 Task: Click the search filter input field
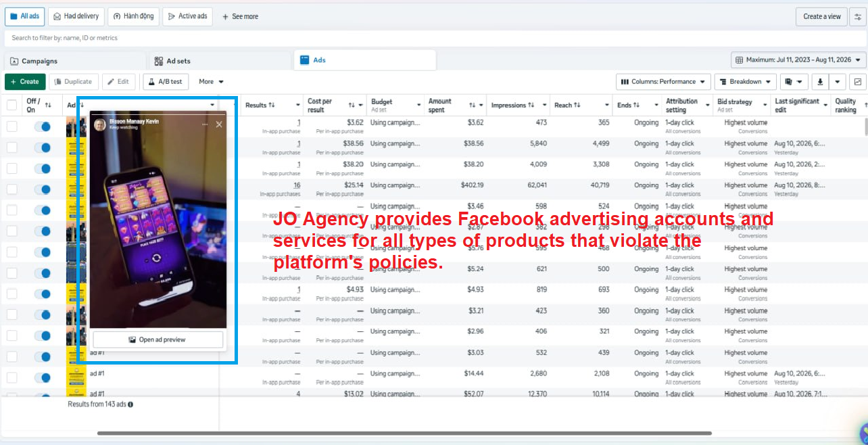point(435,38)
